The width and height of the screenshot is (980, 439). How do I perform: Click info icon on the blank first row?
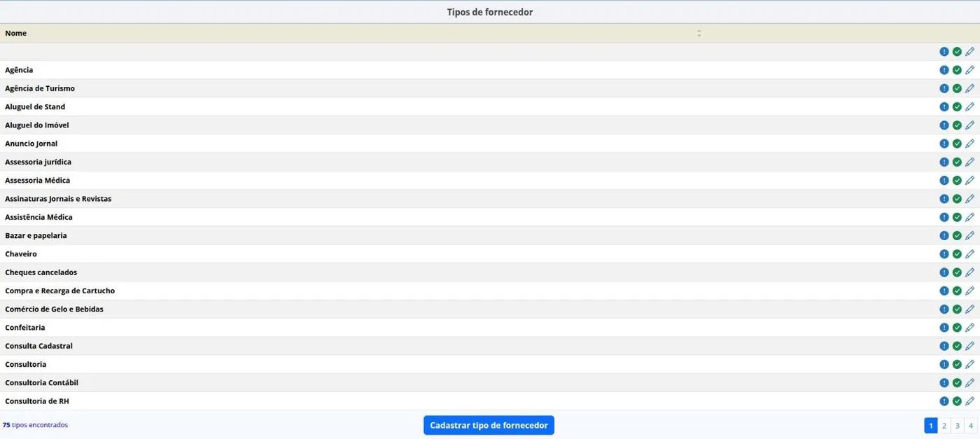click(944, 52)
